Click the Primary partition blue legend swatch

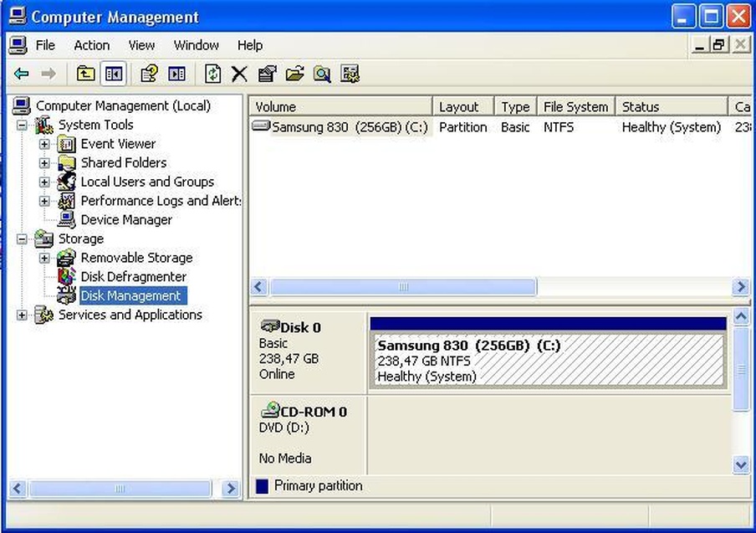262,486
